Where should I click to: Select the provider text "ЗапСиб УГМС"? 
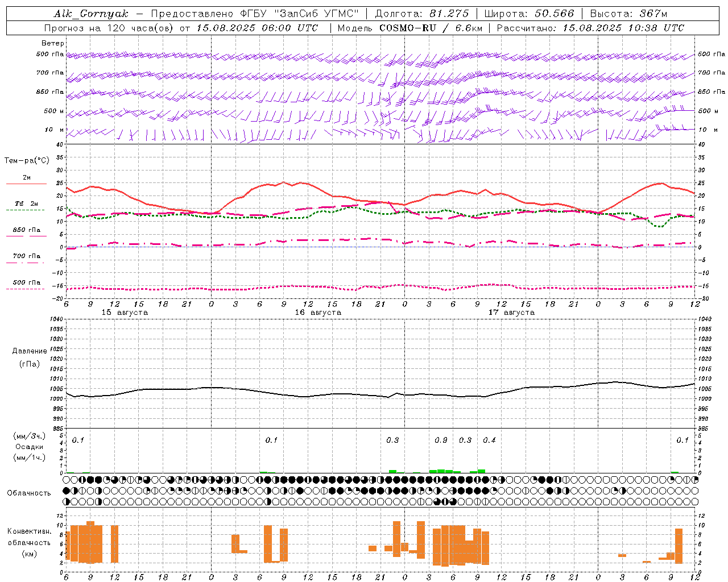point(317,14)
